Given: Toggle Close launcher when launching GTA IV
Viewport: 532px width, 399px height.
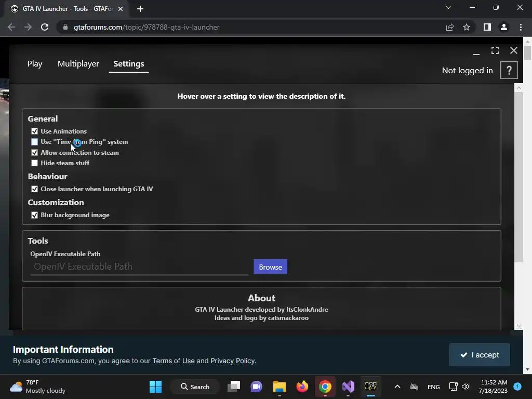Looking at the screenshot, I should point(35,189).
